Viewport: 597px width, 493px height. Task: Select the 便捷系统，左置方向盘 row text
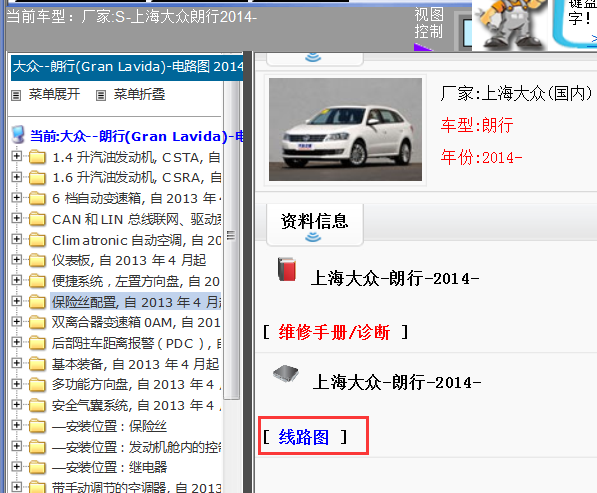coord(136,281)
